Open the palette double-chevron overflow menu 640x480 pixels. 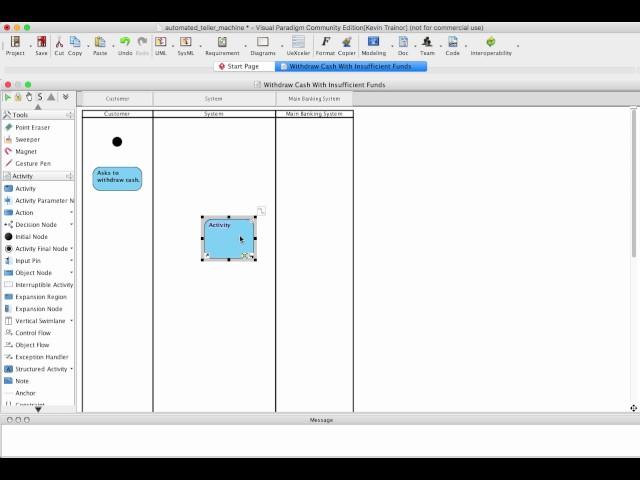click(x=65, y=97)
